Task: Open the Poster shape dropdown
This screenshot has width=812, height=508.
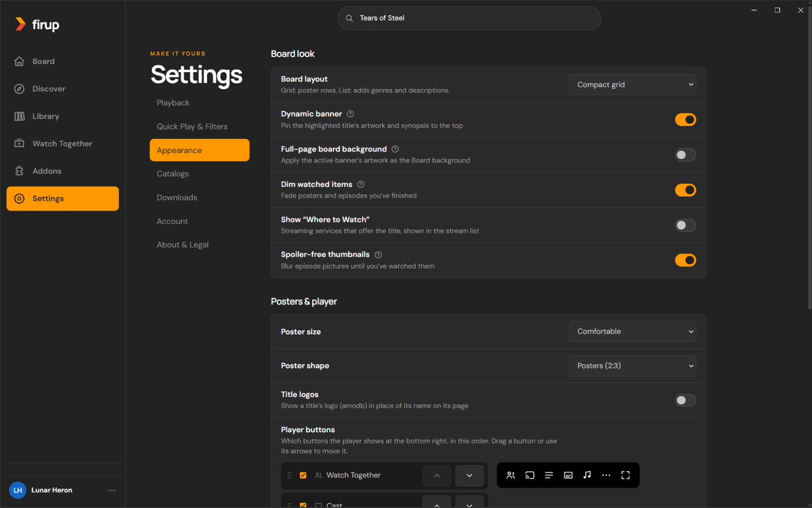Action: 632,366
